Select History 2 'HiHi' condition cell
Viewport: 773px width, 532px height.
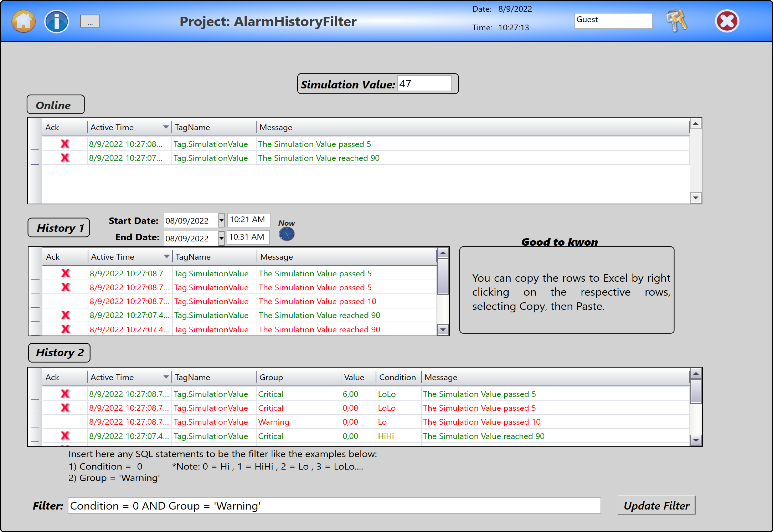(399, 436)
